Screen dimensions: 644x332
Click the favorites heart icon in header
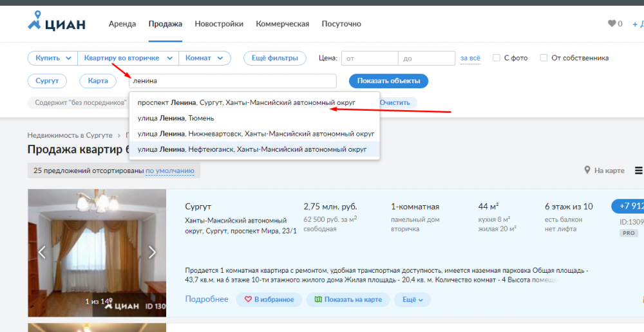click(x=612, y=24)
